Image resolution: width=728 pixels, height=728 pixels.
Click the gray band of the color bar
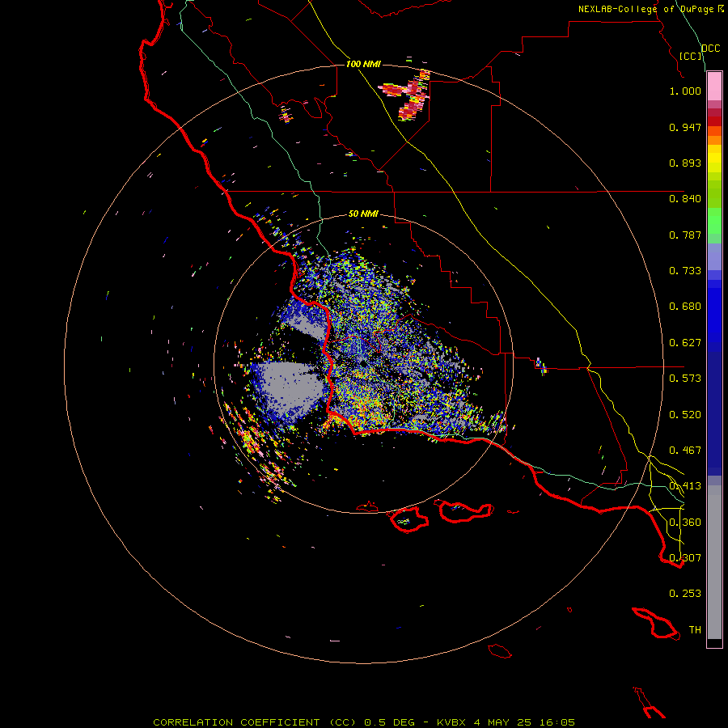pos(714,562)
